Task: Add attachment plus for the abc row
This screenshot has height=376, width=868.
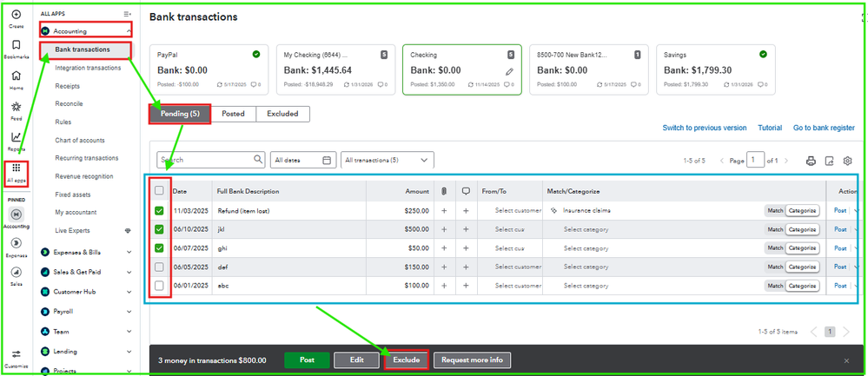Action: [444, 286]
